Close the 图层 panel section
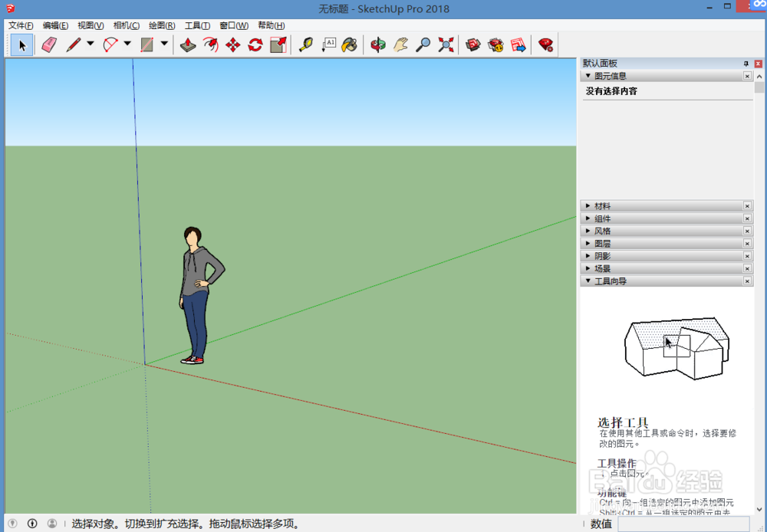767x532 pixels. coord(747,244)
